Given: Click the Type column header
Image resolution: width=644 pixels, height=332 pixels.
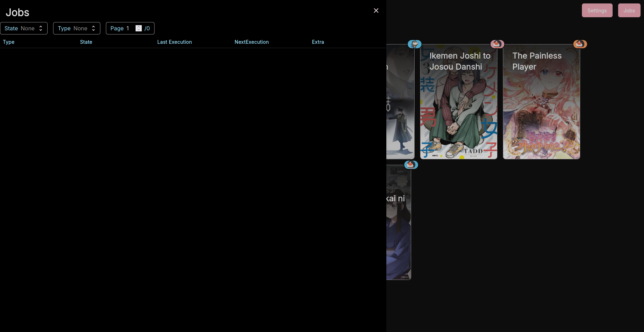Looking at the screenshot, I should [9, 42].
